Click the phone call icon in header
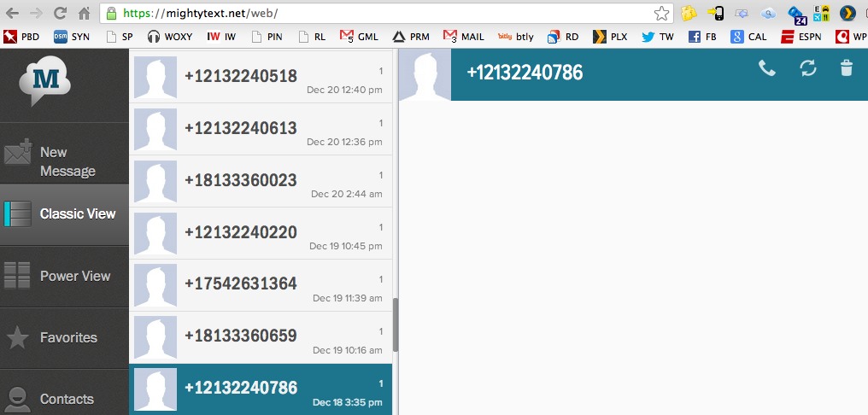This screenshot has width=868, height=415. (767, 68)
